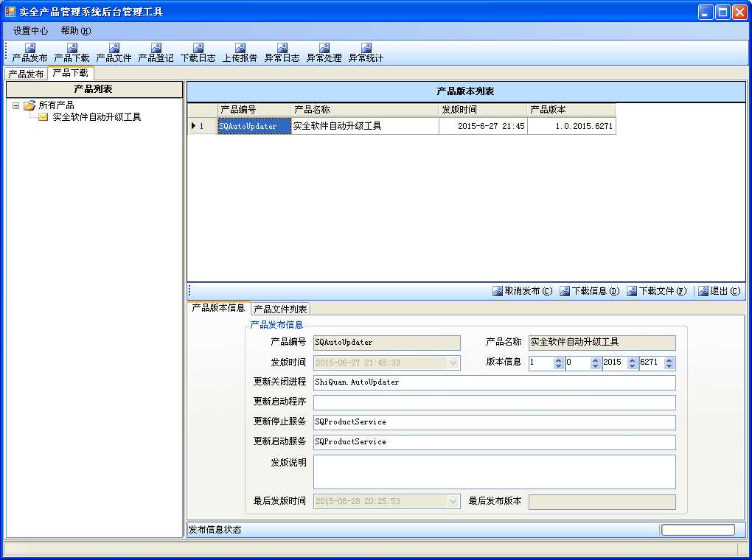Collapse the 所有产品 tree node
752x560 pixels.
(15, 105)
